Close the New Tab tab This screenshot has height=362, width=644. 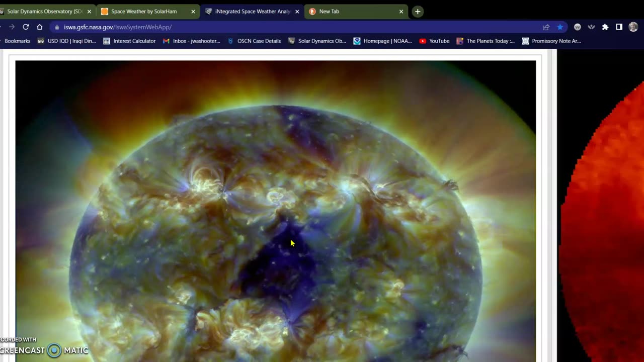point(401,12)
